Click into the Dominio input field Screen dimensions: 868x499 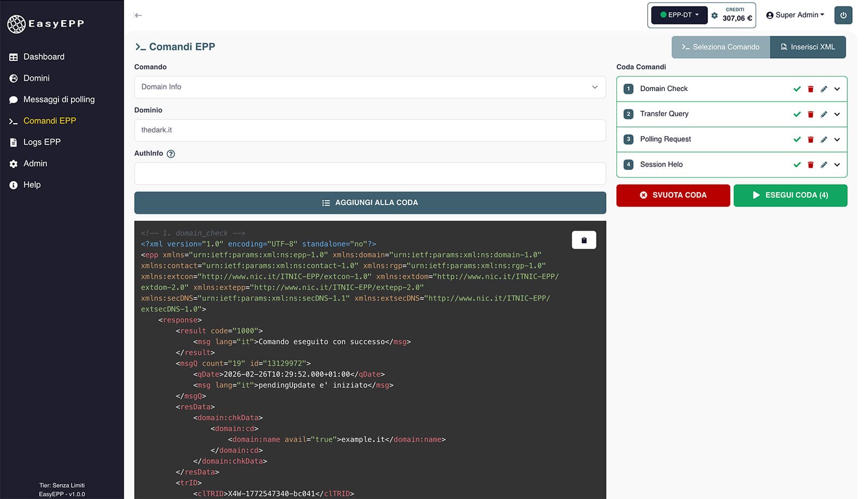pyautogui.click(x=369, y=130)
